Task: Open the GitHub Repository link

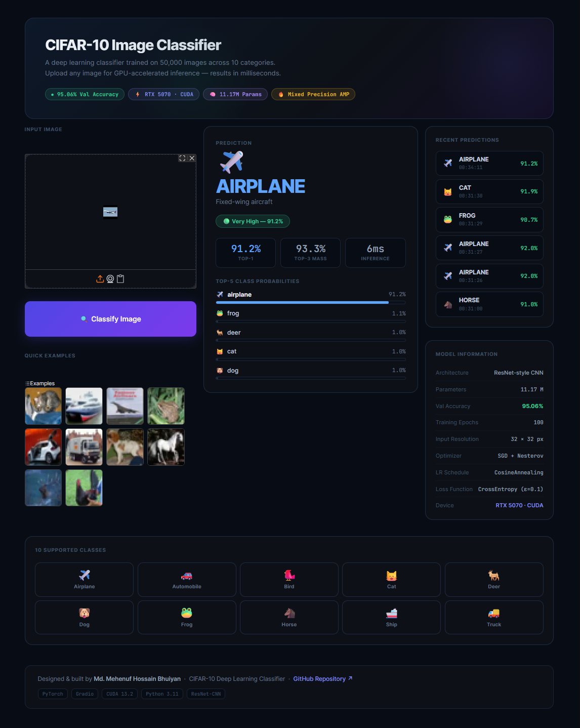Action: tap(323, 679)
